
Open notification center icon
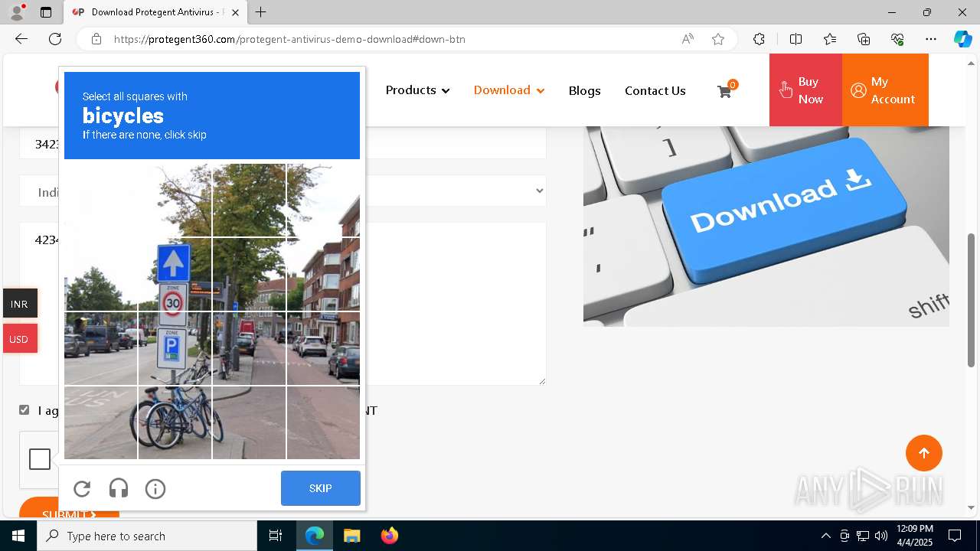point(955,536)
